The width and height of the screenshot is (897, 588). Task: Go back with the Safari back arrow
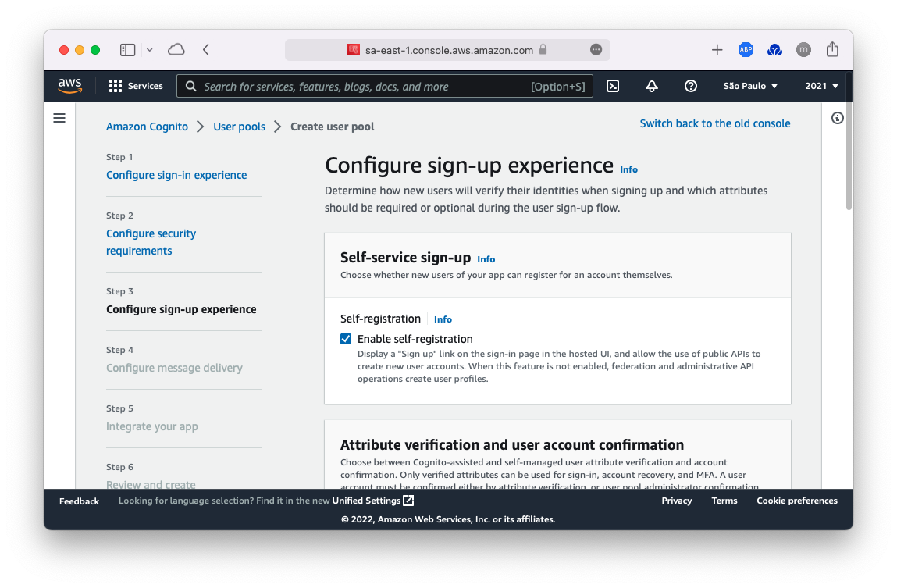click(x=206, y=50)
